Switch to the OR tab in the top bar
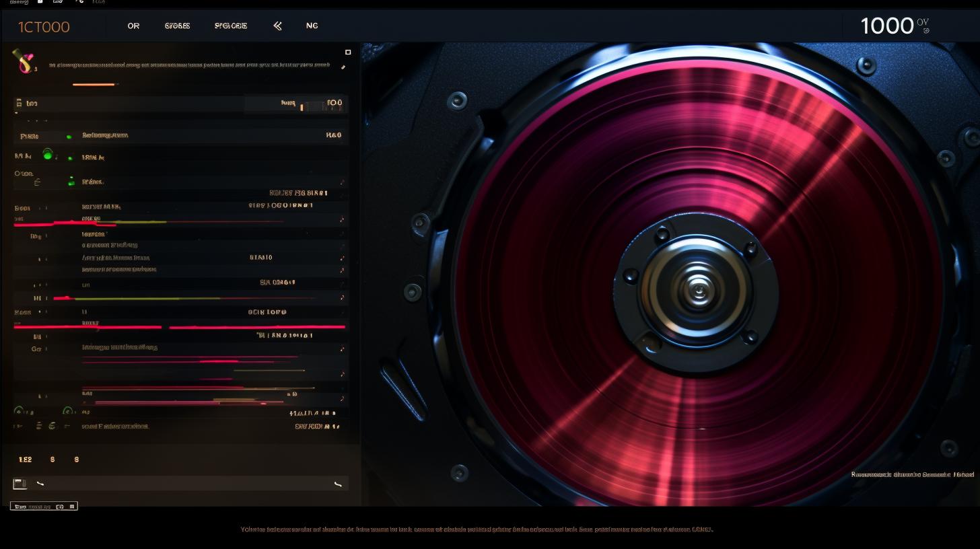The height and width of the screenshot is (549, 980). (x=133, y=26)
